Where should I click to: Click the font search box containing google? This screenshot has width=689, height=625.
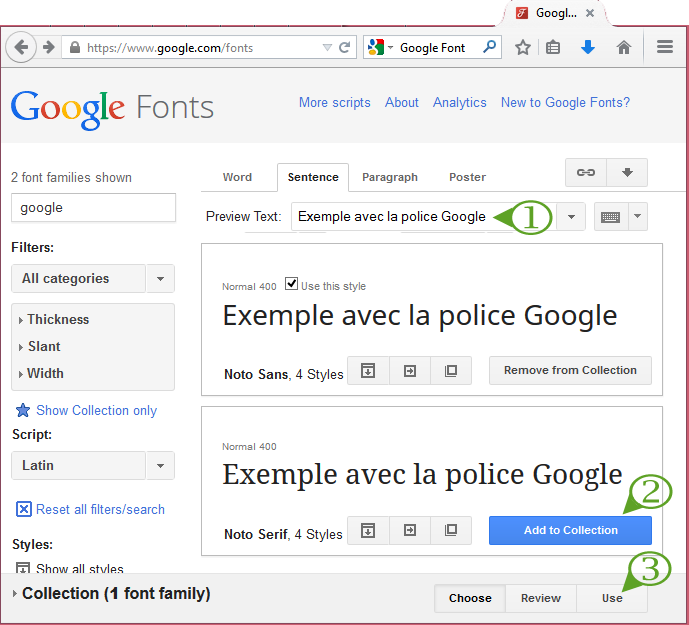pos(93,207)
